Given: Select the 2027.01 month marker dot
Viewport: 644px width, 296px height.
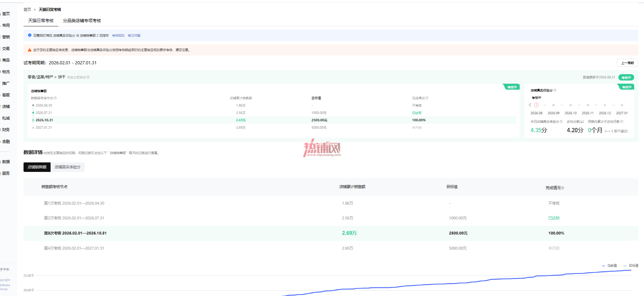Looking at the screenshot, I should click(x=622, y=105).
